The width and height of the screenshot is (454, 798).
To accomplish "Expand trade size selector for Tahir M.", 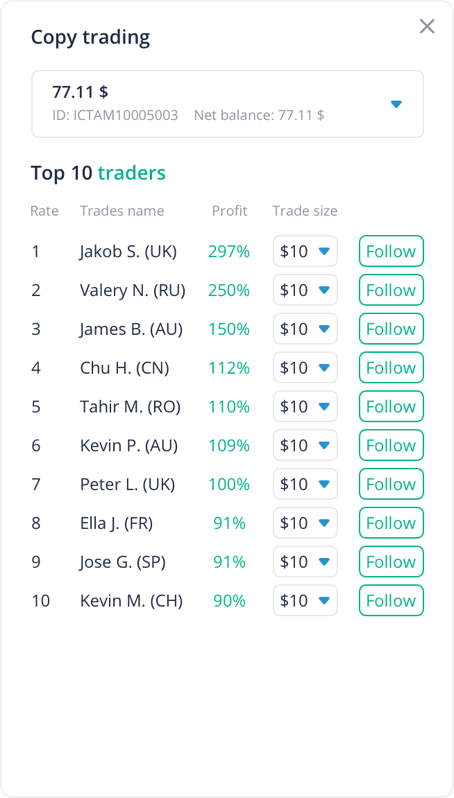I will (305, 406).
